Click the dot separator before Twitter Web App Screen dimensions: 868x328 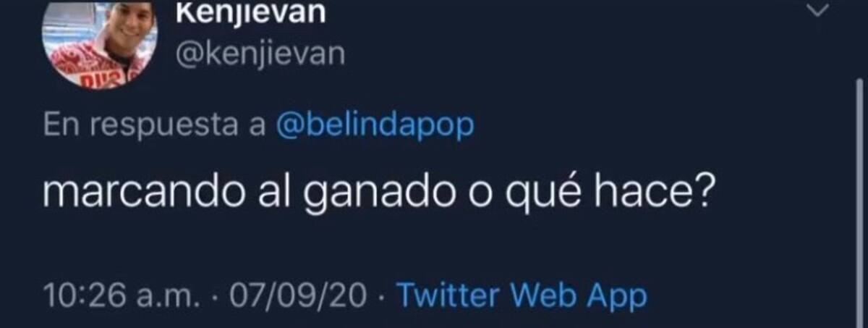point(383,298)
